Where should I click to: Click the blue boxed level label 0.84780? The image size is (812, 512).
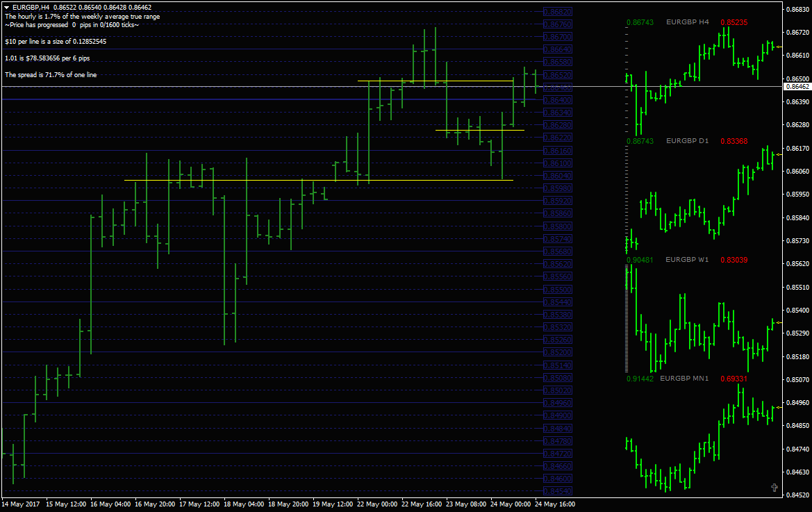pyautogui.click(x=558, y=441)
